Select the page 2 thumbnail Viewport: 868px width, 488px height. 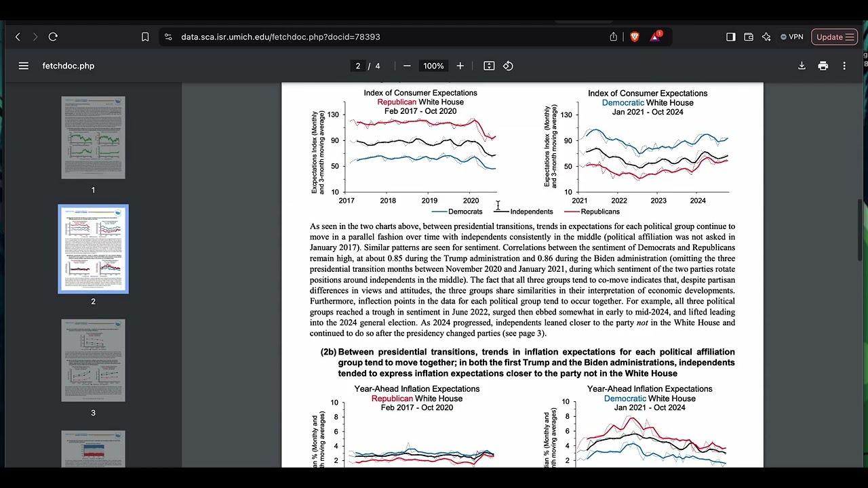tap(93, 249)
